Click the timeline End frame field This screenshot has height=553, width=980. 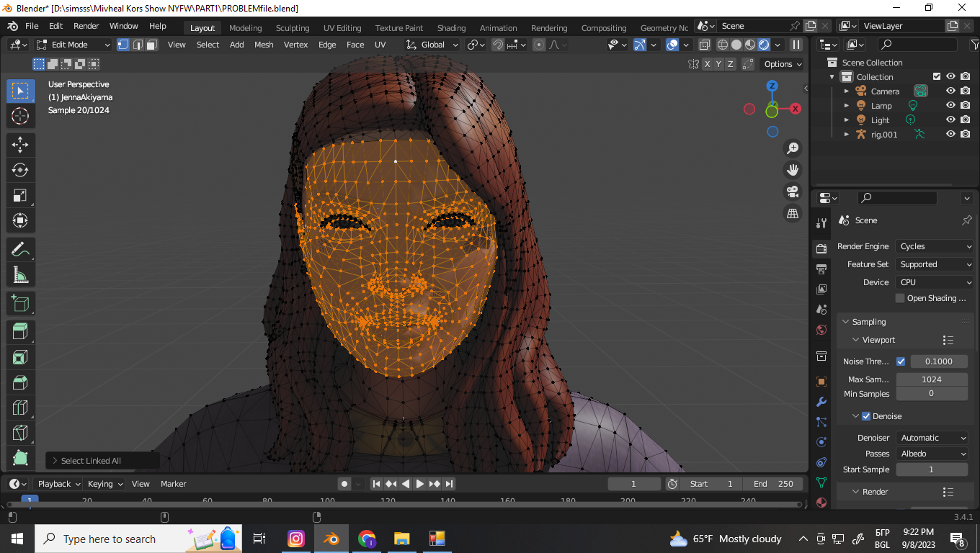[773, 484]
